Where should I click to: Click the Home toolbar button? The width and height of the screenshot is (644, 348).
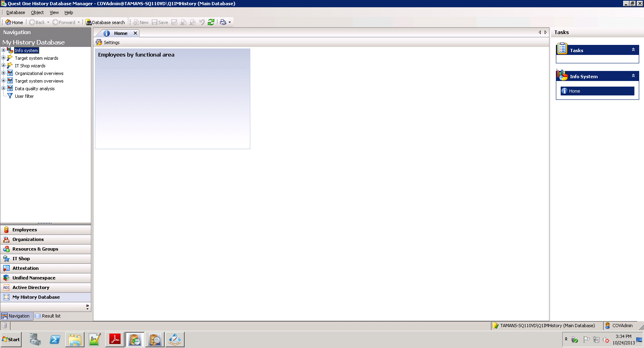pos(14,22)
